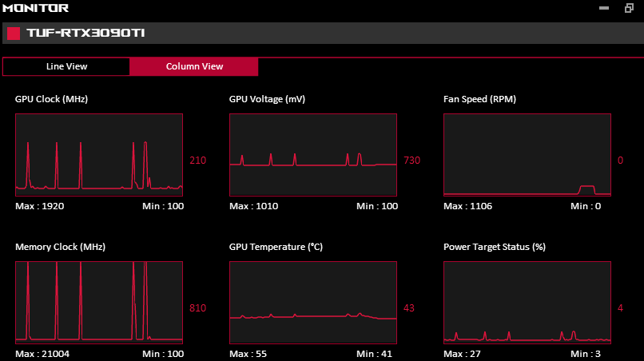This screenshot has height=361, width=644.
Task: Click the GPU Voltage current value 730
Action: click(x=411, y=161)
